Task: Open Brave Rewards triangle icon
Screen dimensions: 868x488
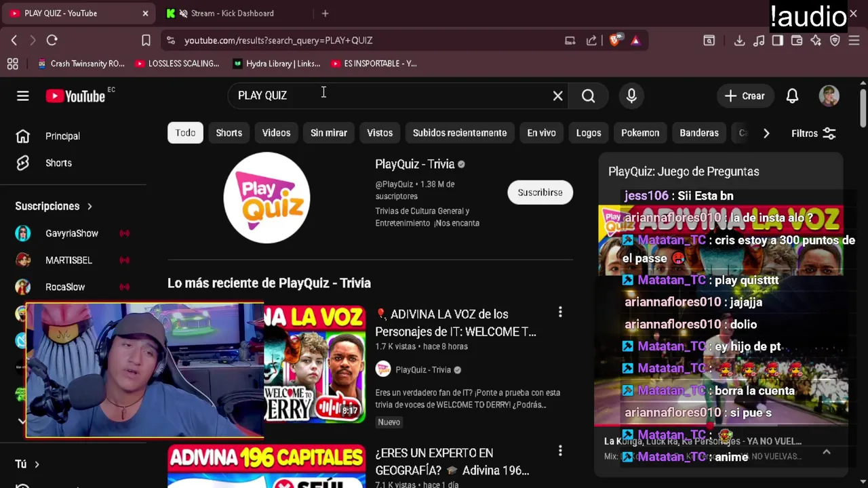Action: (635, 41)
